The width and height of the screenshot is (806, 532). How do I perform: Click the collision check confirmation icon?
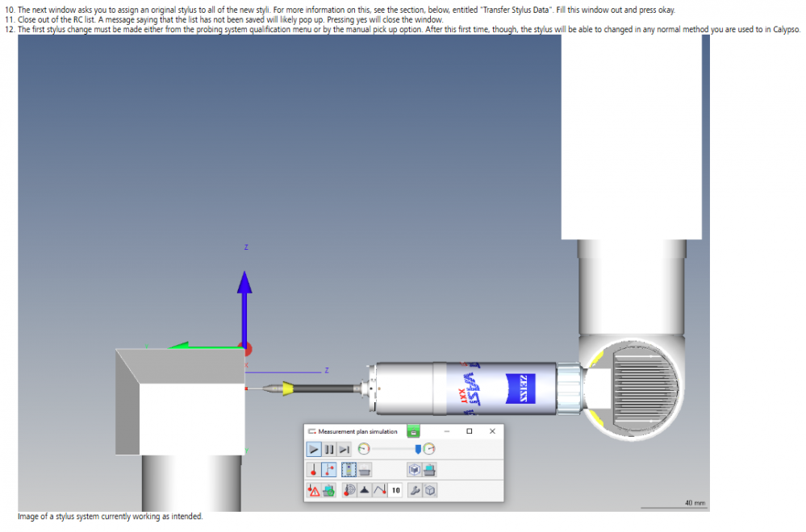click(x=329, y=490)
